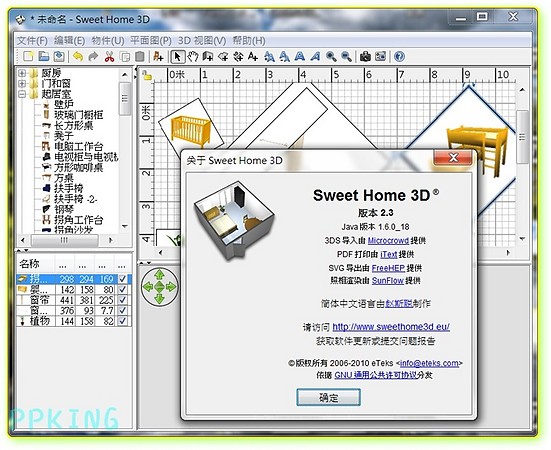Image resolution: width=551 pixels, height=450 pixels.
Task: Click the Increase text size icon
Action: point(269,56)
